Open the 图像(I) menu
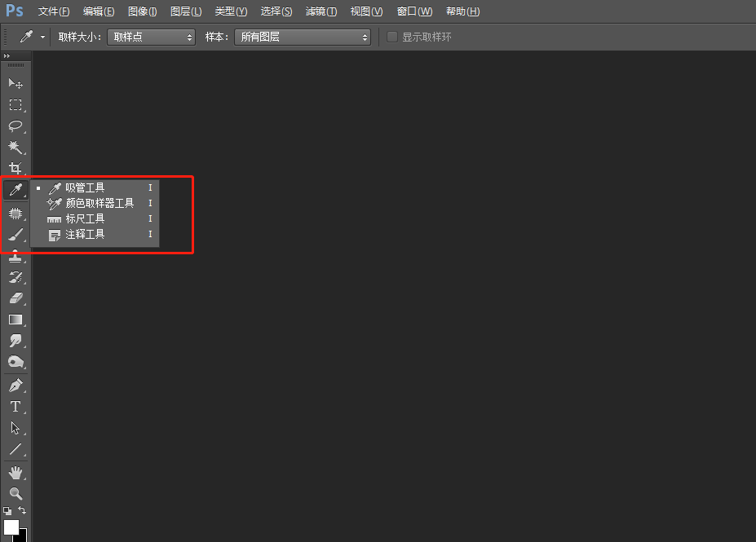This screenshot has width=756, height=542. click(143, 11)
